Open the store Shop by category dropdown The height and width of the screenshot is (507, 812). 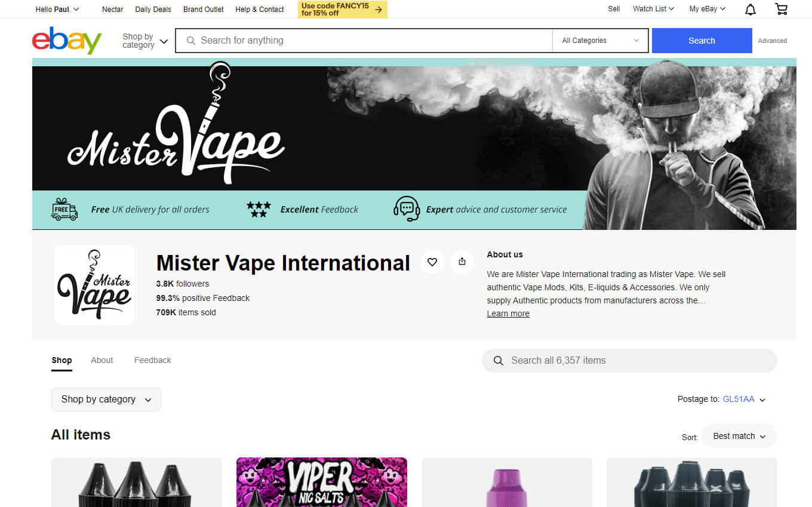[106, 400]
